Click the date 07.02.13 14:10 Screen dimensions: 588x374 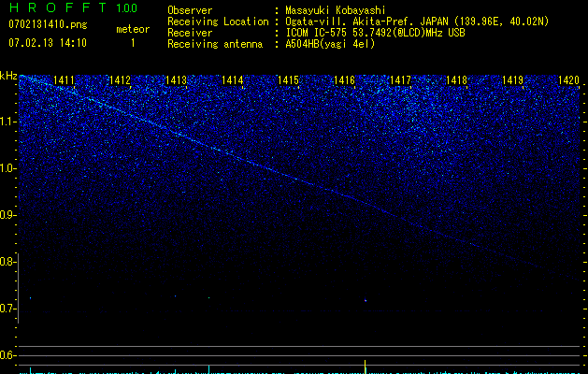click(48, 43)
